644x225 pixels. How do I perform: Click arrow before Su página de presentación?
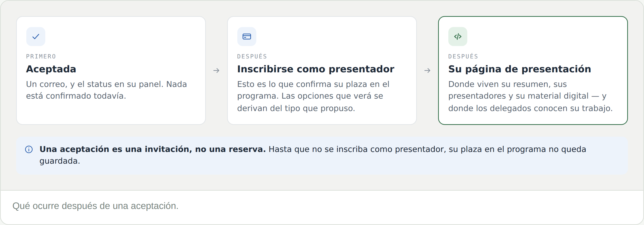[427, 71]
